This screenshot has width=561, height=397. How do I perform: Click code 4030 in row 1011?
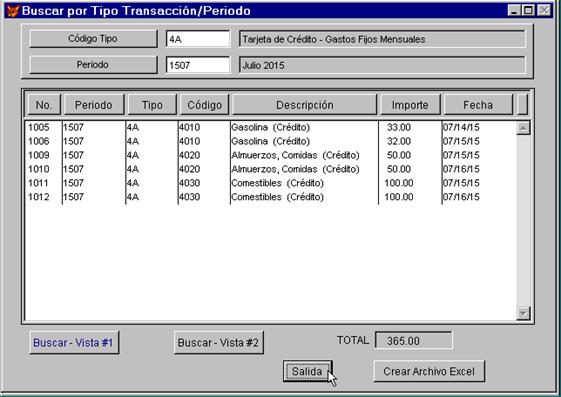click(190, 183)
